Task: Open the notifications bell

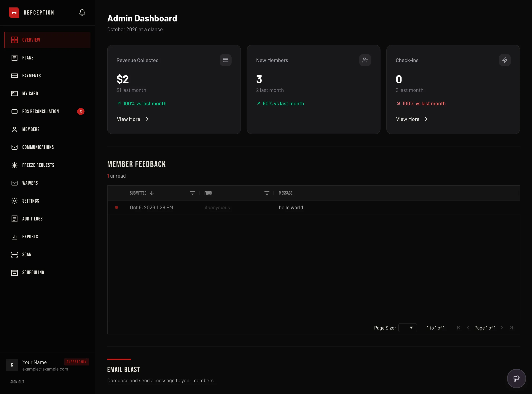Action: (x=82, y=12)
